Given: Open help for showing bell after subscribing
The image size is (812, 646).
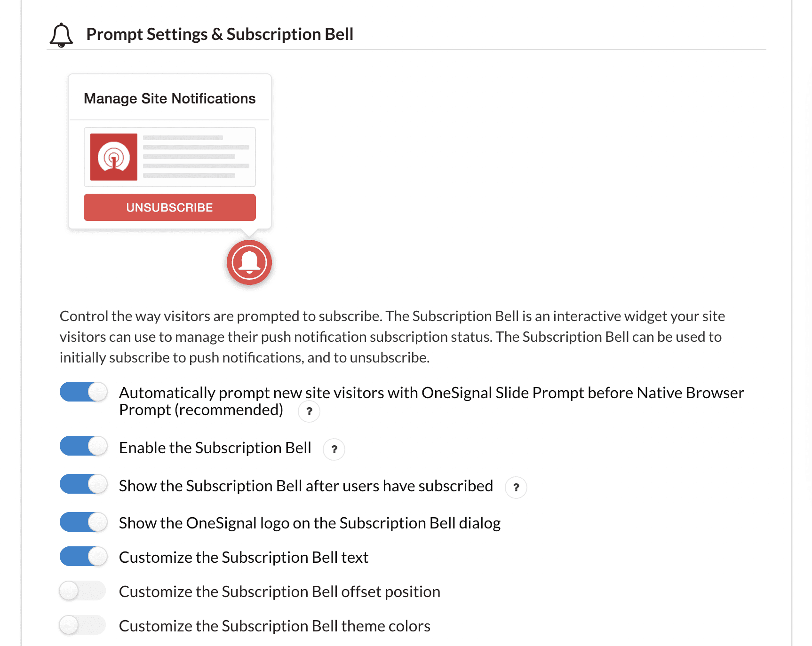Looking at the screenshot, I should pyautogui.click(x=516, y=488).
